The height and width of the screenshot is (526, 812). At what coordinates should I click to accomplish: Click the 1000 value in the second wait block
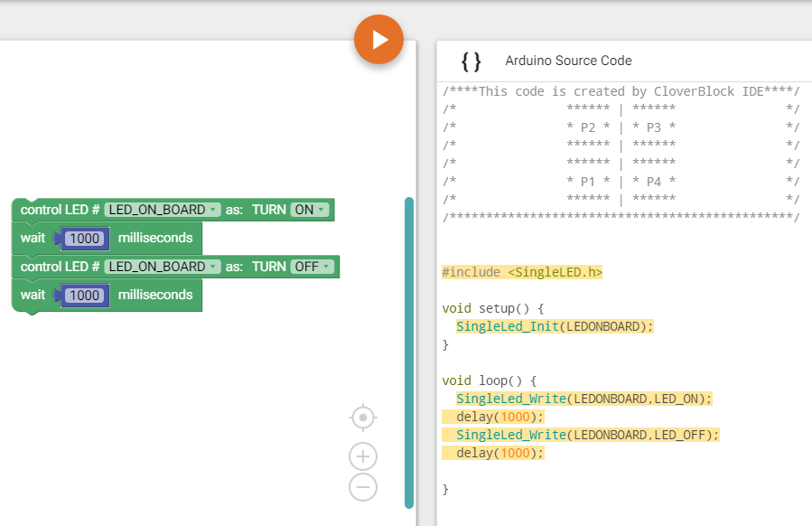coord(84,296)
